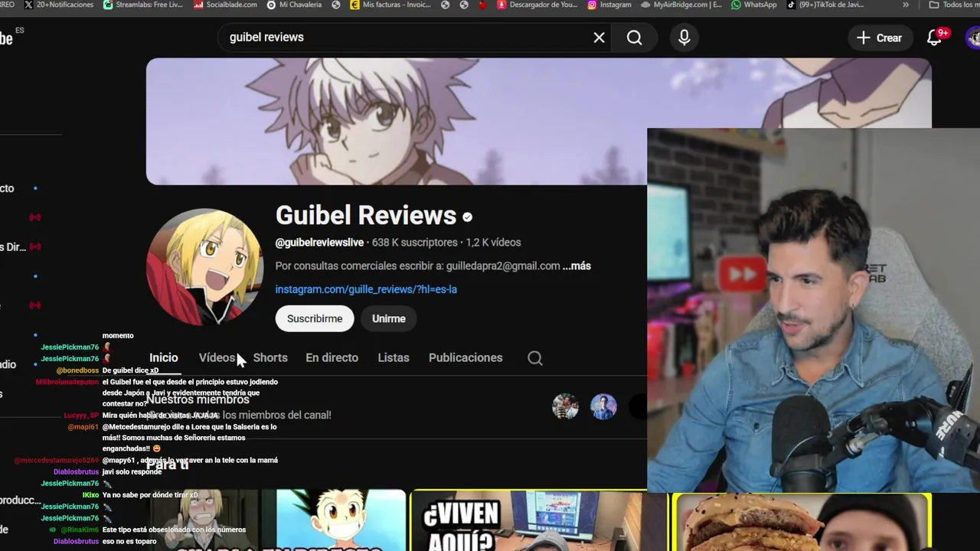Screen dimensions: 980x551
Task: Open the '(99+)TikTok de Javi' bookmark
Action: point(825,5)
